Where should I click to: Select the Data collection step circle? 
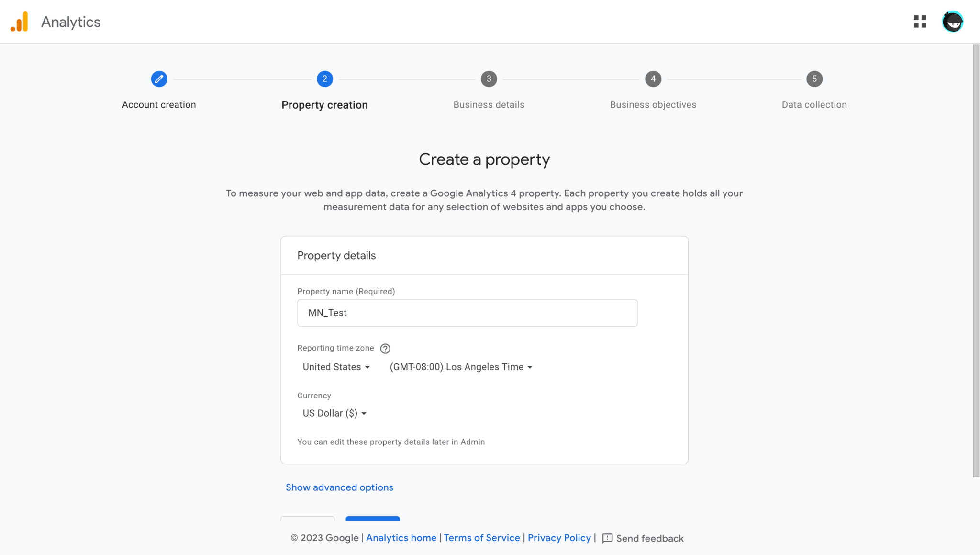tap(814, 79)
